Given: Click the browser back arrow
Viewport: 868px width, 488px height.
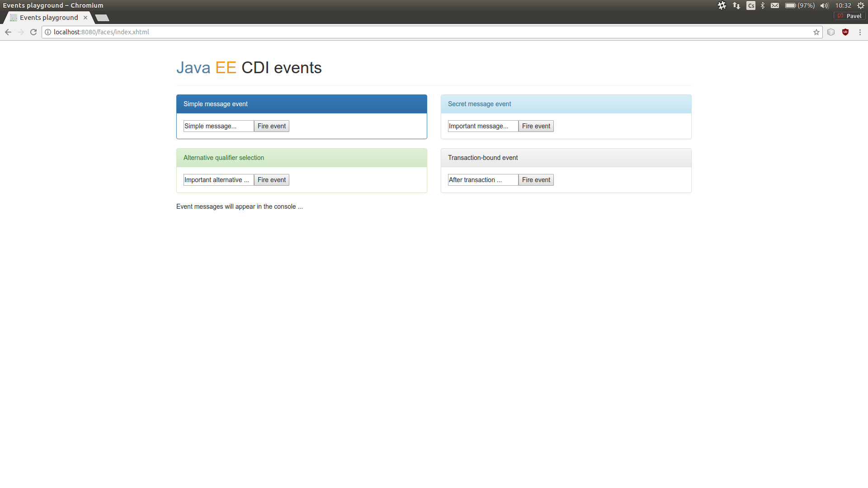Looking at the screenshot, I should click(8, 32).
